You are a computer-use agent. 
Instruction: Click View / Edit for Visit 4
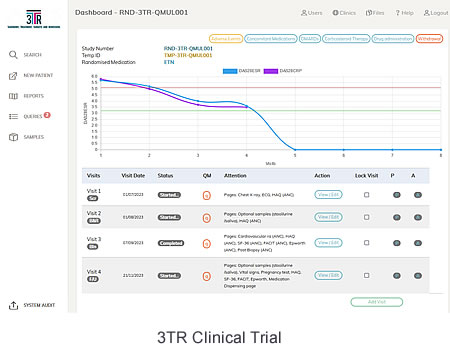(328, 276)
